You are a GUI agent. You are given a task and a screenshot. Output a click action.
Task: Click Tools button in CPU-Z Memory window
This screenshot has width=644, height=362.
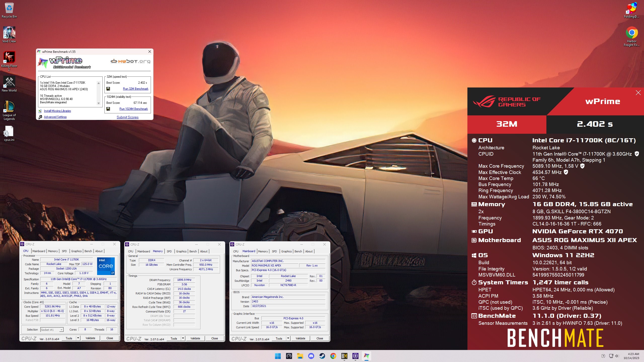[174, 338]
